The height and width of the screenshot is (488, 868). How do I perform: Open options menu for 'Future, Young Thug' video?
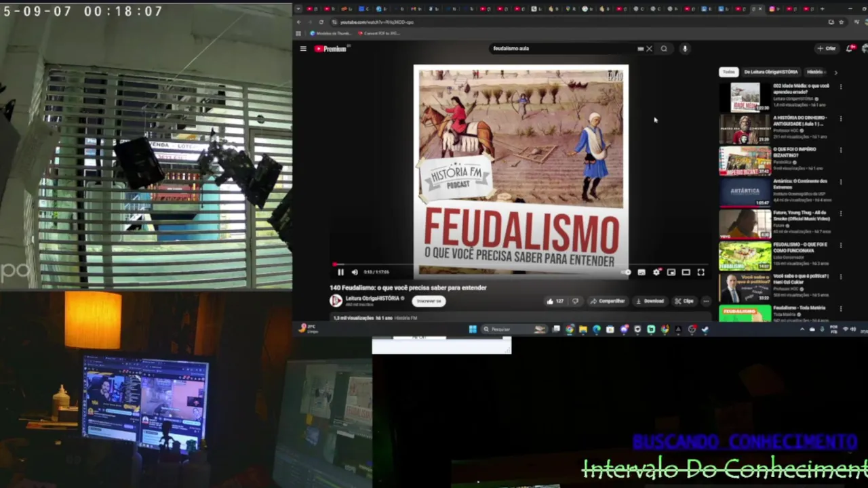(841, 213)
